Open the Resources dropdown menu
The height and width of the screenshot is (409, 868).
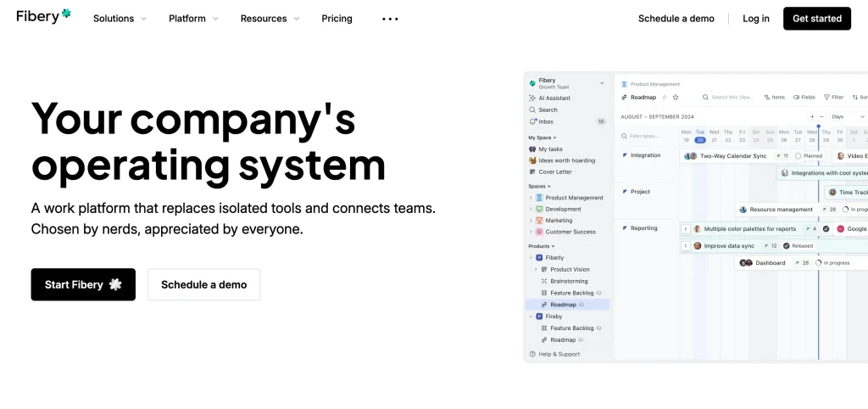point(270,19)
